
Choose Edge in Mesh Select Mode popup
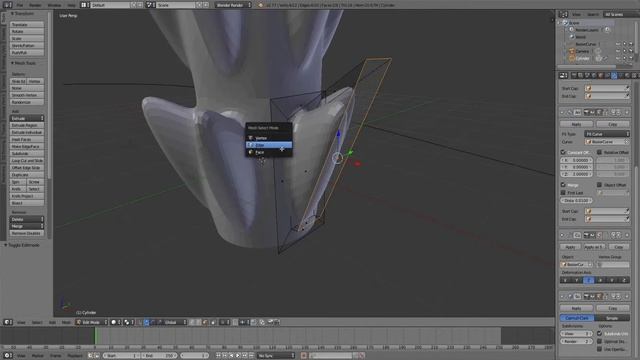pyautogui.click(x=269, y=145)
